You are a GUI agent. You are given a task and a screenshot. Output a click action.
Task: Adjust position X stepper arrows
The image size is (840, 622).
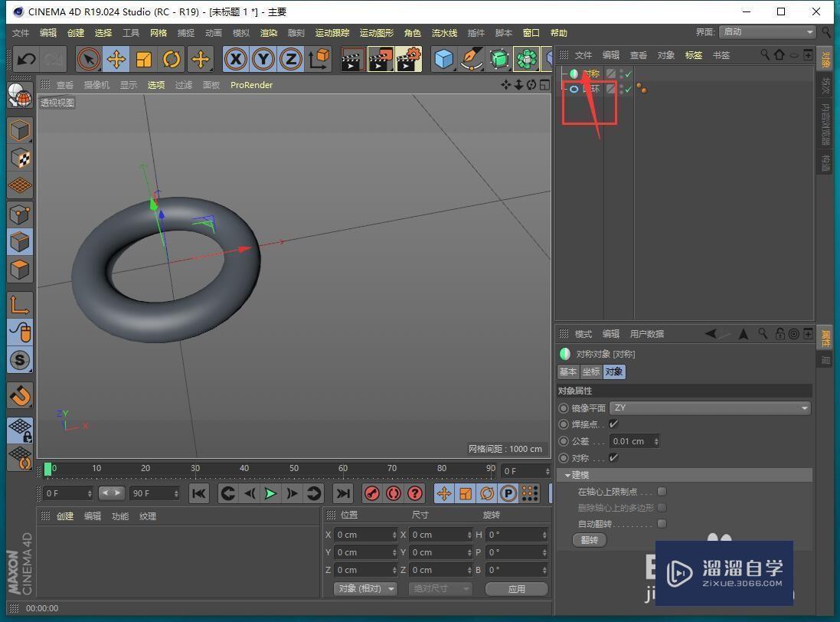coord(394,535)
